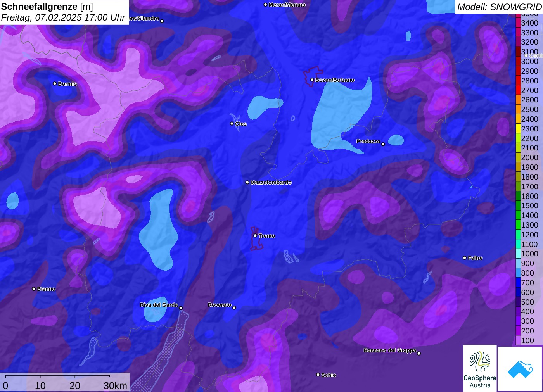Click the Bienno location marker

click(x=34, y=289)
